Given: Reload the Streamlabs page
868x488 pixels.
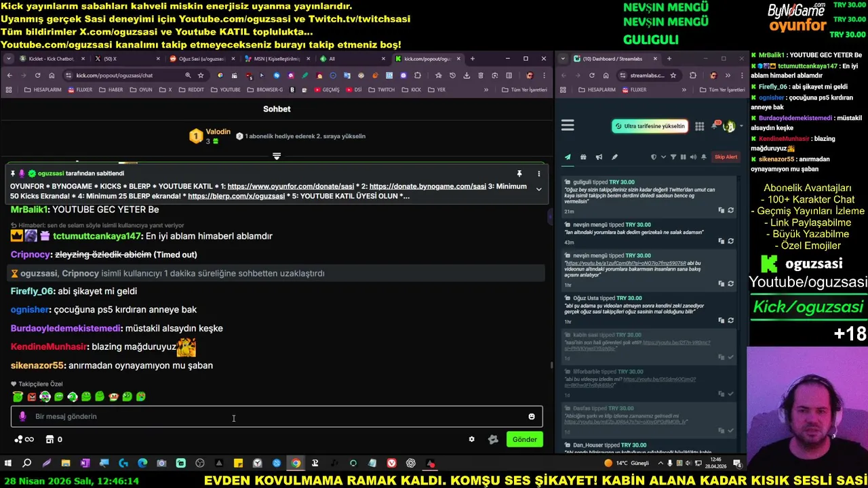Looking at the screenshot, I should (592, 75).
